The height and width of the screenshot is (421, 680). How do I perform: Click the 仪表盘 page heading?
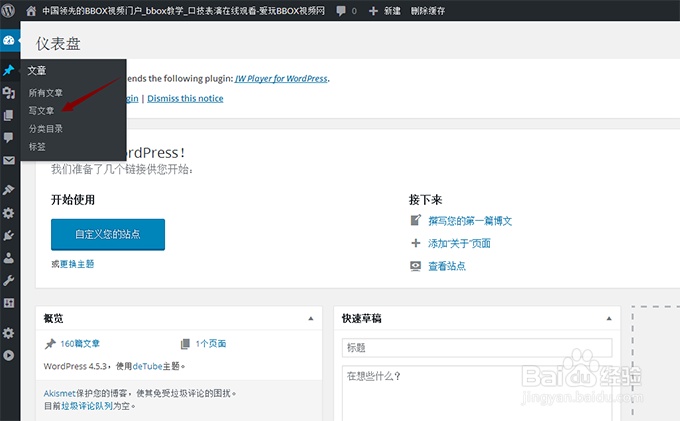[58, 44]
